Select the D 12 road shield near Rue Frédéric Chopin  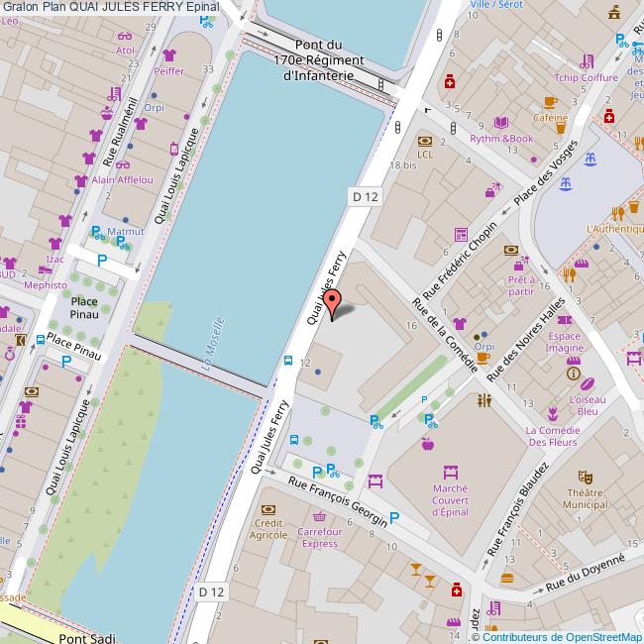[365, 197]
